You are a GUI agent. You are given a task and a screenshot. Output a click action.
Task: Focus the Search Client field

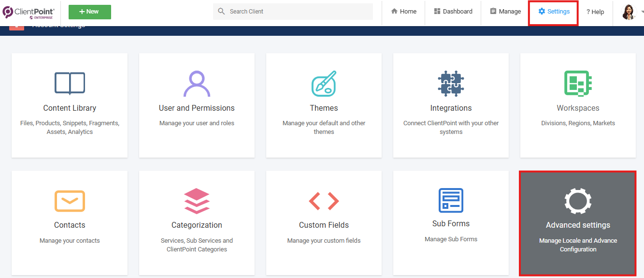click(x=293, y=12)
